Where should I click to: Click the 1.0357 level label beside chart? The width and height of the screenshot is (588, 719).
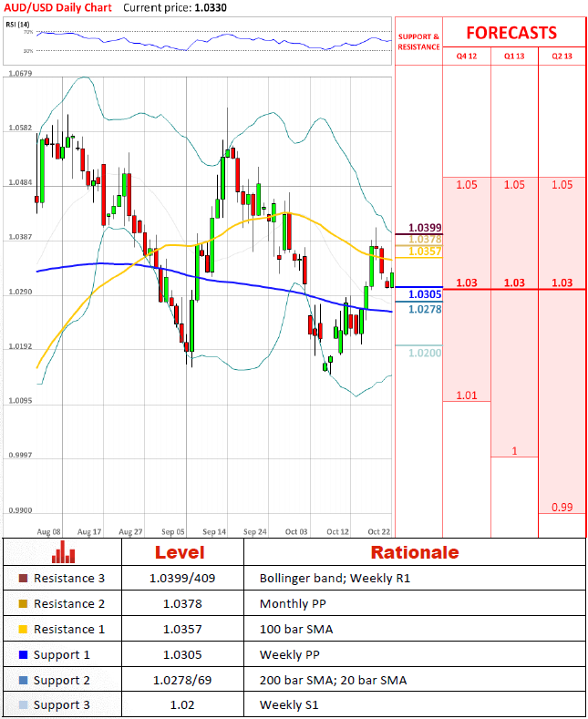425,252
